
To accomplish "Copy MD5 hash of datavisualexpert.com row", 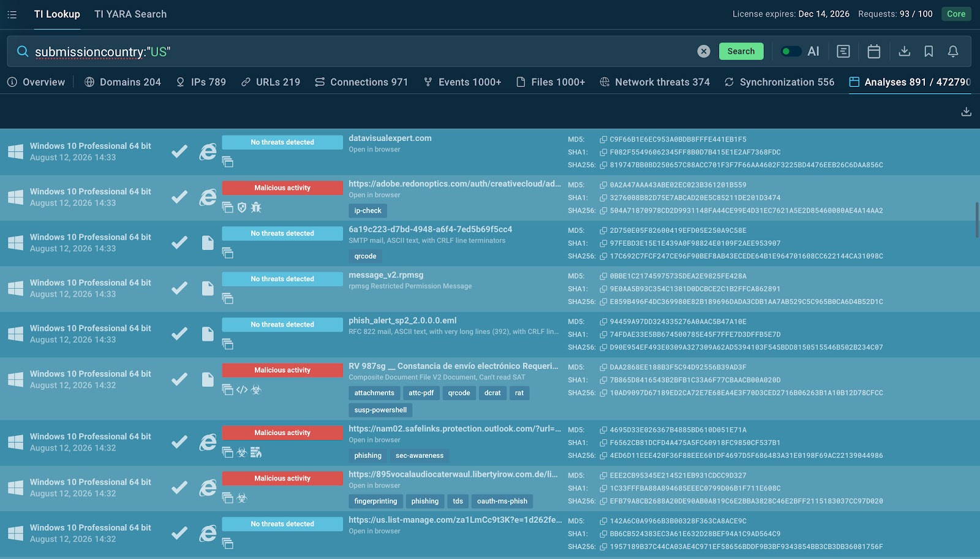I will (x=603, y=140).
